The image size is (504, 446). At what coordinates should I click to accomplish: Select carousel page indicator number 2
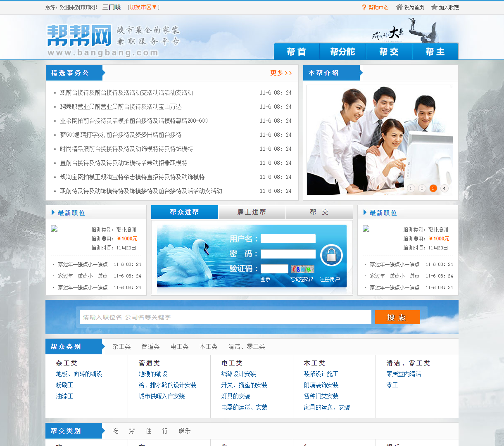pyautogui.click(x=422, y=188)
